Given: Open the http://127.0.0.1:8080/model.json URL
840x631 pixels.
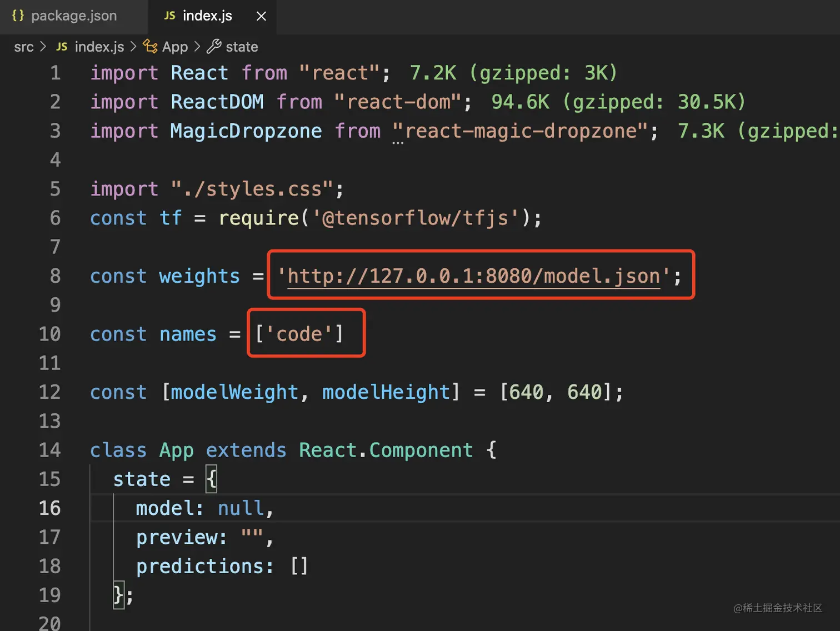Looking at the screenshot, I should (474, 276).
